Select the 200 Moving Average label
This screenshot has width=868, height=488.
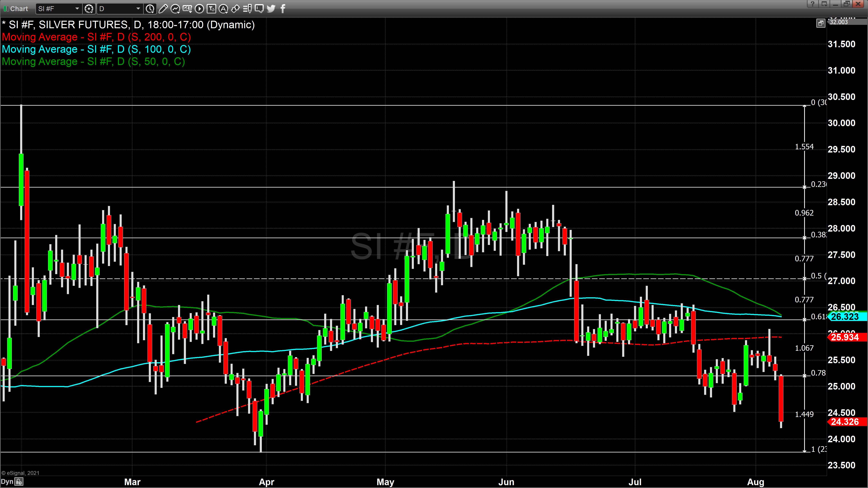pyautogui.click(x=96, y=37)
